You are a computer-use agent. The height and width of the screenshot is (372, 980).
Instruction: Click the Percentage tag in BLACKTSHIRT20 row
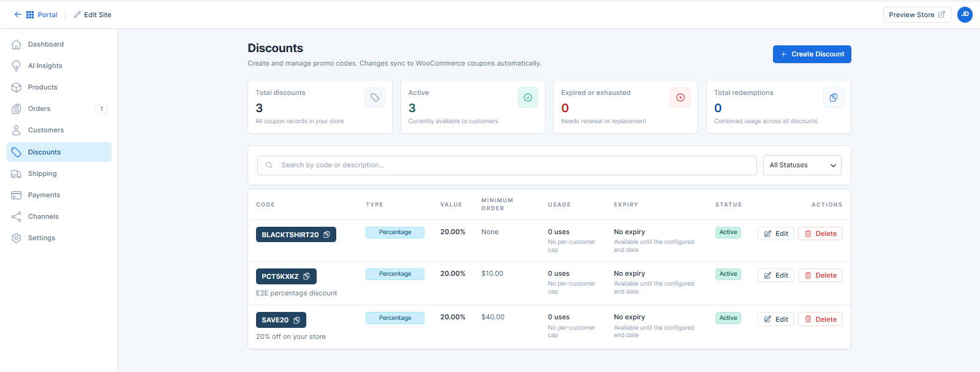[x=395, y=232]
